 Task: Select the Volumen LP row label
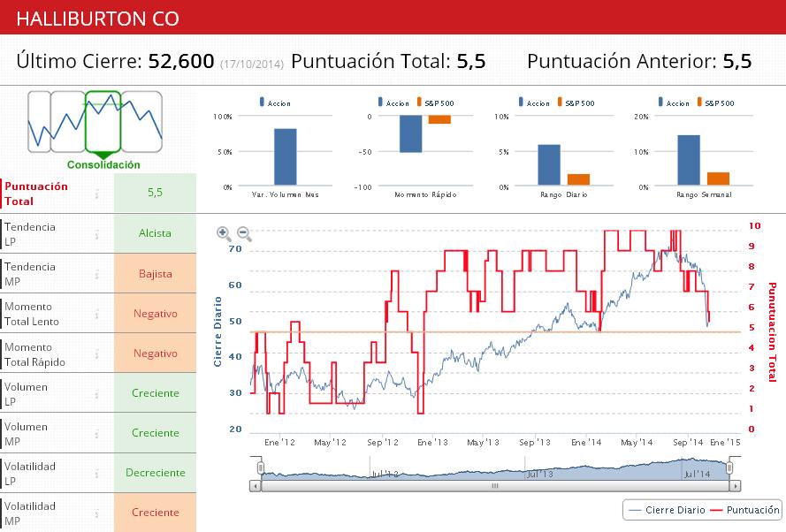[26, 394]
